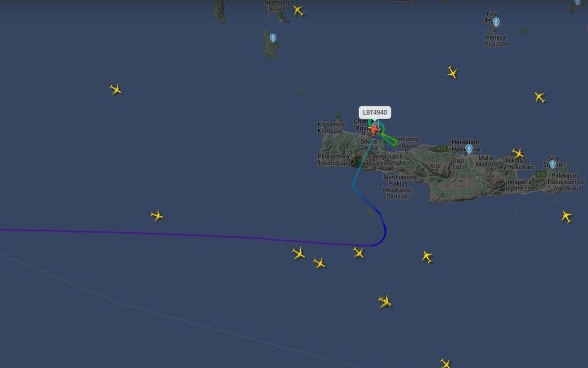Click the LBT4940 callsign label bubble
The image size is (588, 368).
[374, 112]
